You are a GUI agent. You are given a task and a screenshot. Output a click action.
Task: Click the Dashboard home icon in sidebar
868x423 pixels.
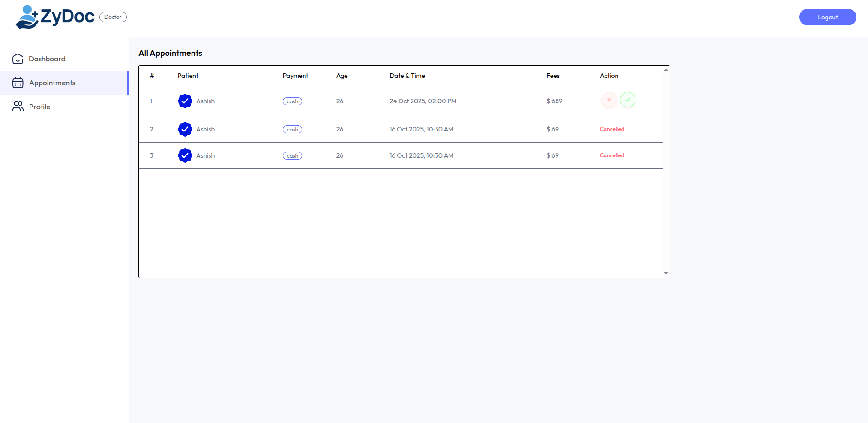tap(18, 59)
